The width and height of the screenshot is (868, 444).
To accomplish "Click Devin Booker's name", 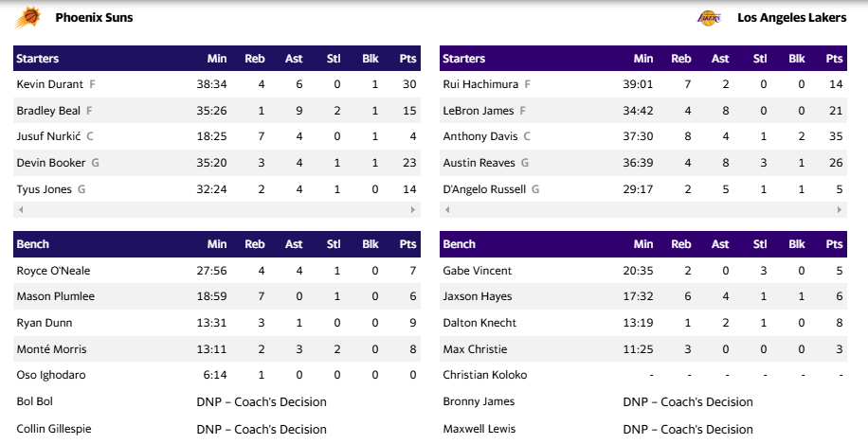I will coord(51,163).
